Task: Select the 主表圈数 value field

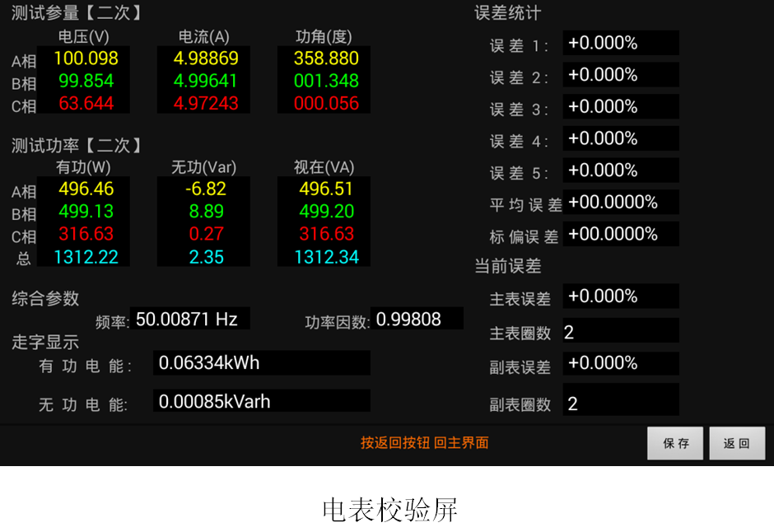Action: click(621, 332)
